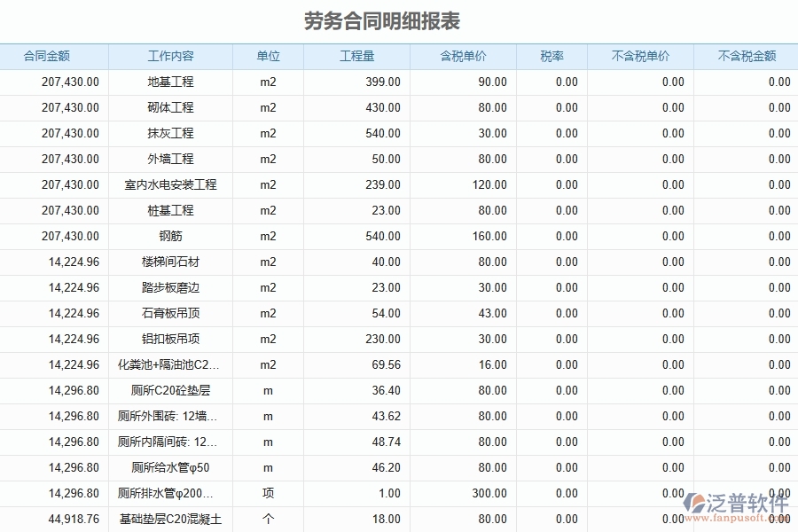The height and width of the screenshot is (532, 798).
Task: Click the 含税单价 column header
Action: point(463,56)
